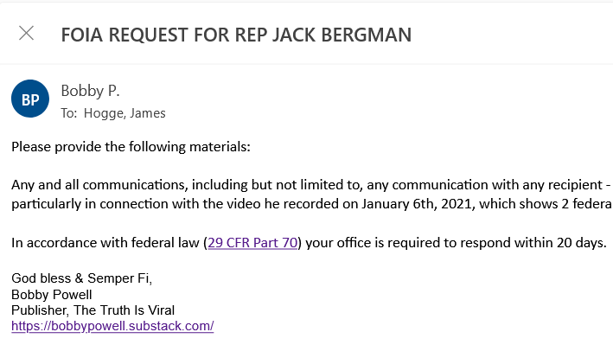Visit the bobbypowell.substack.com link
This screenshot has height=364, width=613.
[112, 326]
